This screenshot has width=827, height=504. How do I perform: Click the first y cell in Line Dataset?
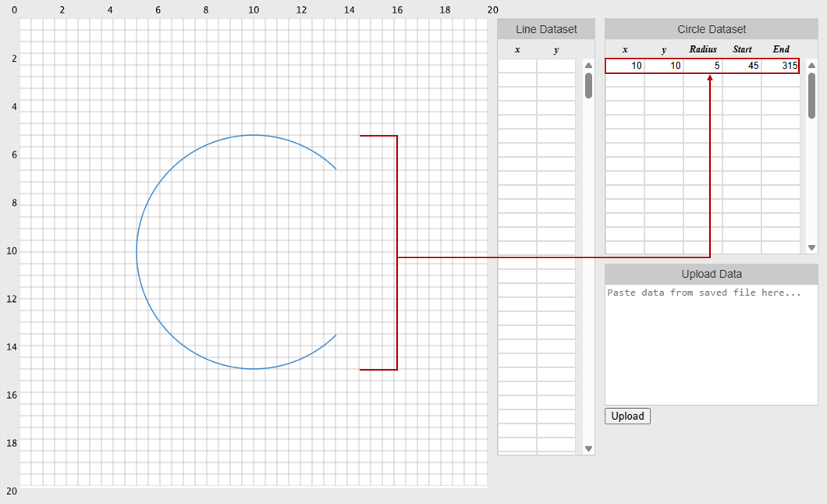[x=556, y=66]
